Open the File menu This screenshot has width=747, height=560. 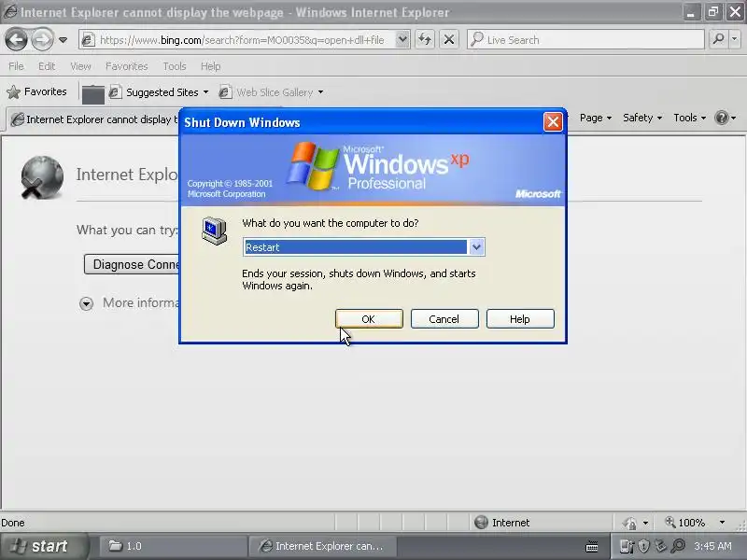pyautogui.click(x=16, y=66)
